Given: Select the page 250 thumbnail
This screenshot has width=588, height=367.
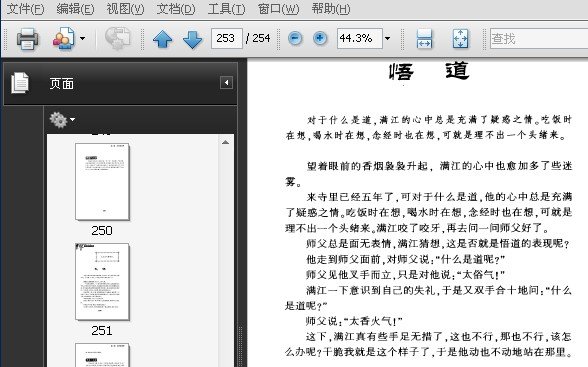Looking at the screenshot, I should coord(102,181).
